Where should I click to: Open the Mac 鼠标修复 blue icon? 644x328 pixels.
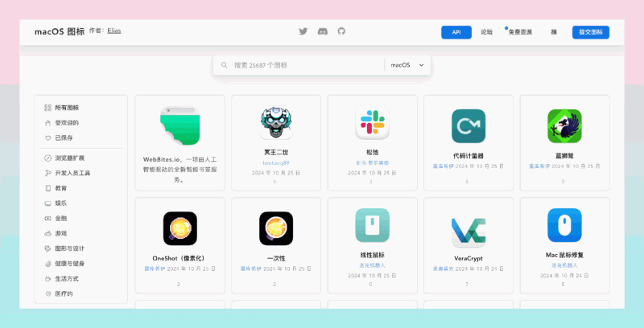565,225
